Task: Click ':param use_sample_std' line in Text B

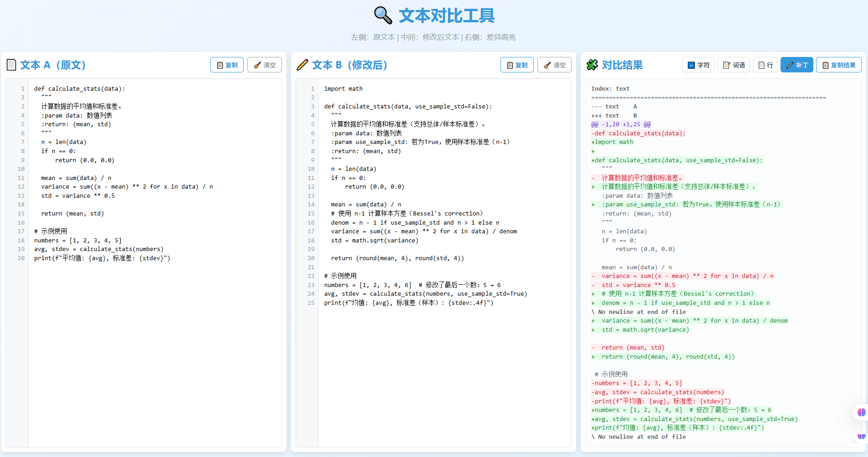Action: click(x=420, y=142)
